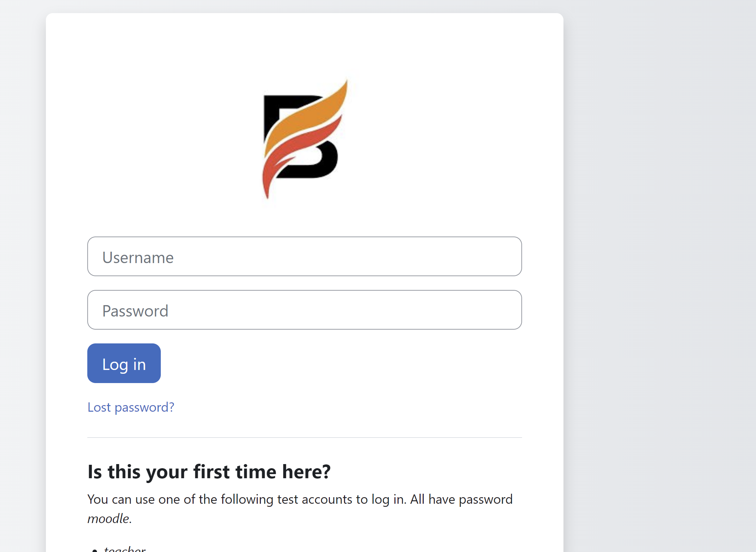Click the italic word moodle

[x=109, y=519]
